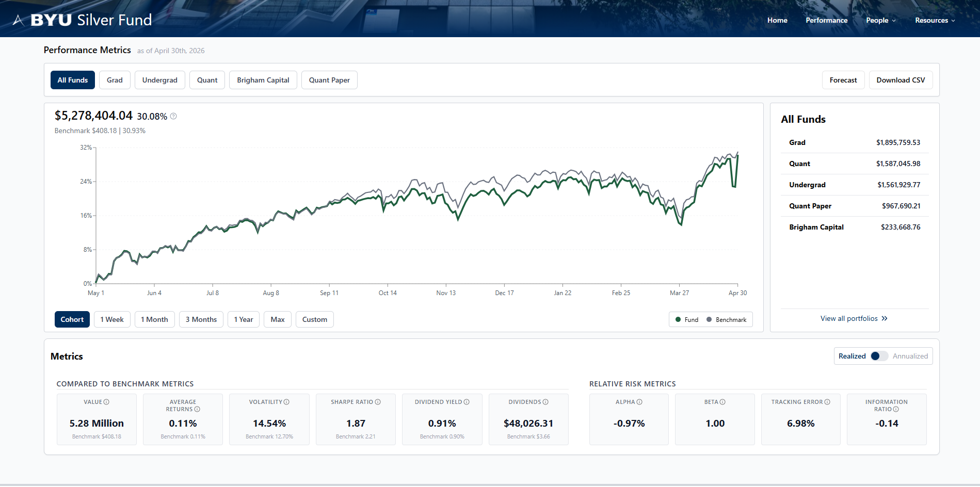Open the Resources dropdown menu
Viewport: 980px width, 487px height.
(x=935, y=20)
